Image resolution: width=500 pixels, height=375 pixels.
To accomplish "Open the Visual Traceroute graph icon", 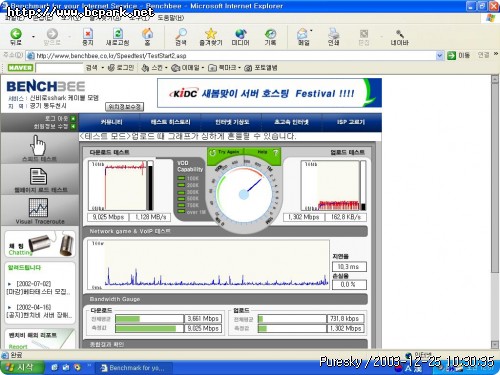I will click(x=38, y=207).
